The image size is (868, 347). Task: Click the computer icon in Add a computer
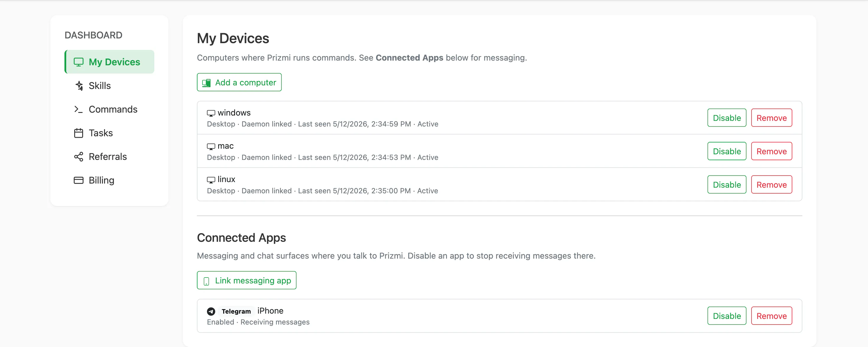coord(206,83)
